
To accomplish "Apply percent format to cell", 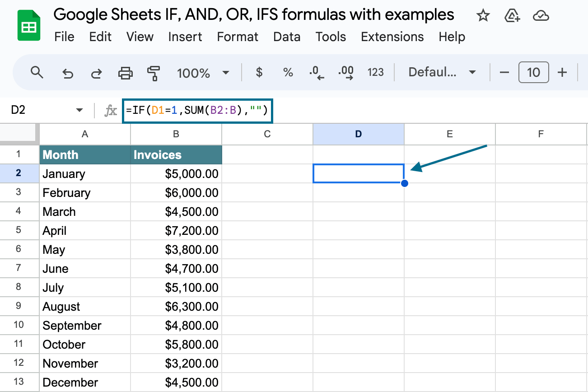I will [x=288, y=72].
